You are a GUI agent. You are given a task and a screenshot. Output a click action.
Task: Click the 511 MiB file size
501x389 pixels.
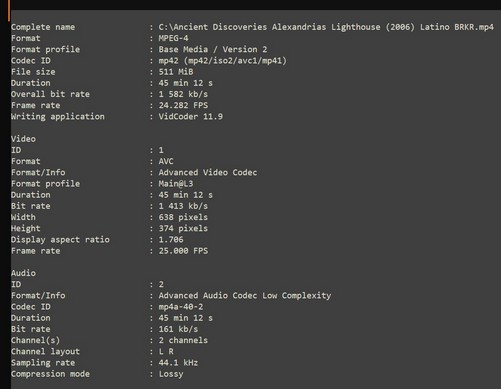tap(176, 72)
